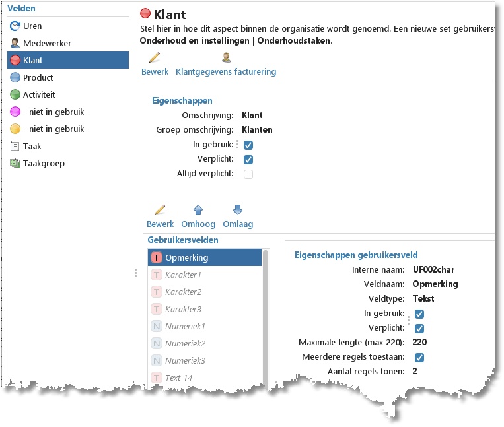Click the Taak list icon
Screen dimensions: 504x427
15,146
